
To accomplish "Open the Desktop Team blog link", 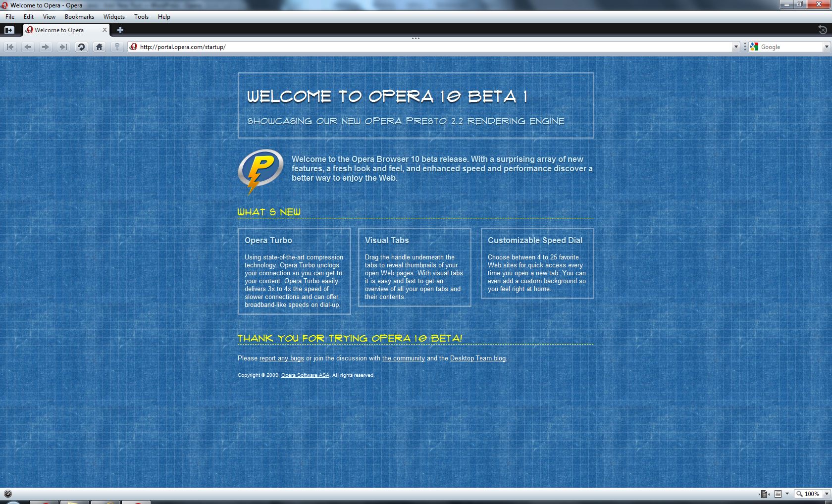I will tap(477, 358).
